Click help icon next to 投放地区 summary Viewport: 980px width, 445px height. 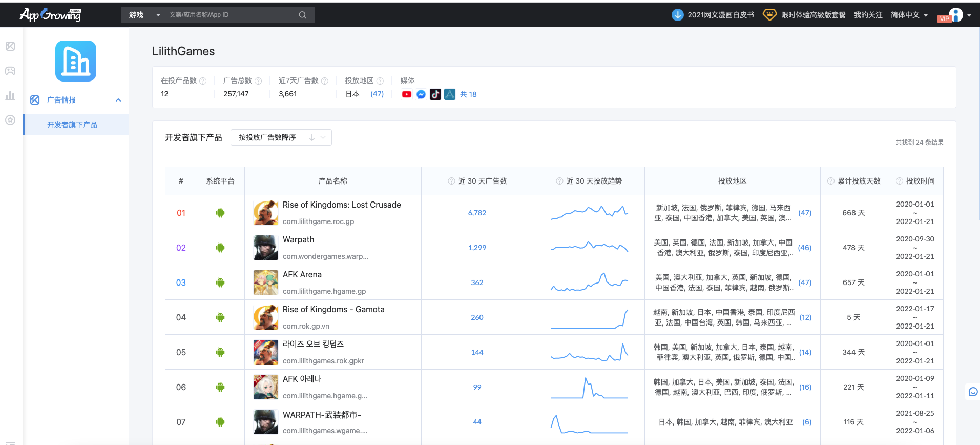[380, 81]
